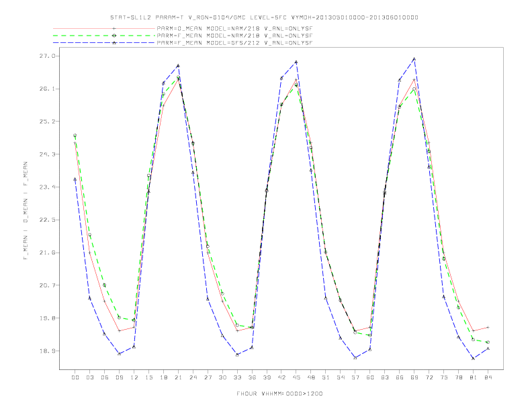Click blue triangle data point at hour 69 peak
The height and width of the screenshot is (411, 532).
(x=414, y=59)
